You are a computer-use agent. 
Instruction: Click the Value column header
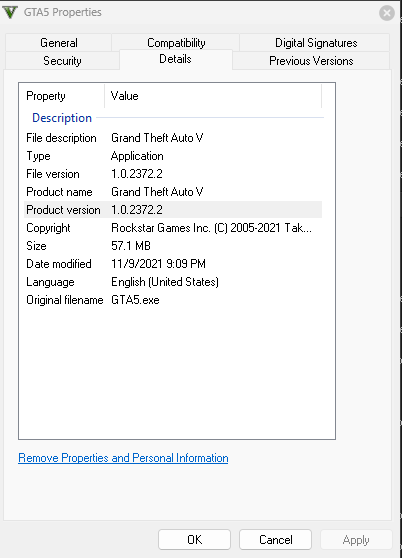(213, 96)
